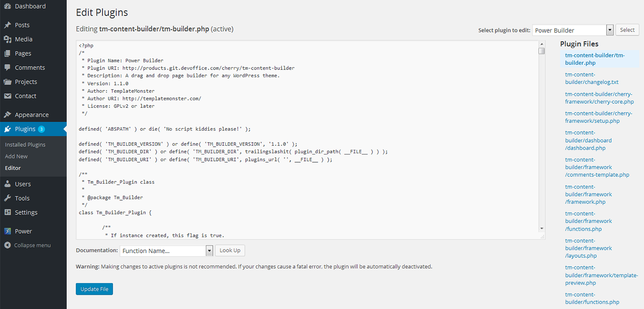The height and width of the screenshot is (309, 644).
Task: Click the Contact envelope icon
Action: coord(7,96)
